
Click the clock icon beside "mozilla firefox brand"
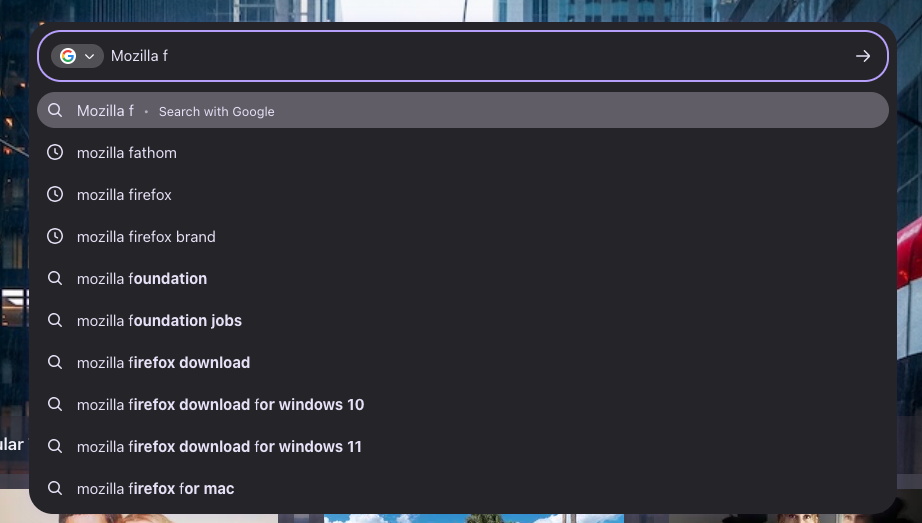[x=55, y=236]
